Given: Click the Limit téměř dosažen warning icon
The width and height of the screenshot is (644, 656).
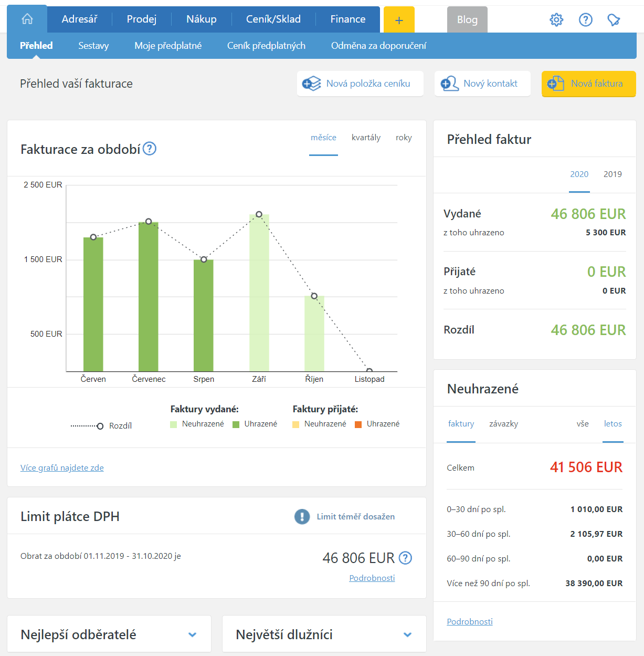Looking at the screenshot, I should coord(302,517).
